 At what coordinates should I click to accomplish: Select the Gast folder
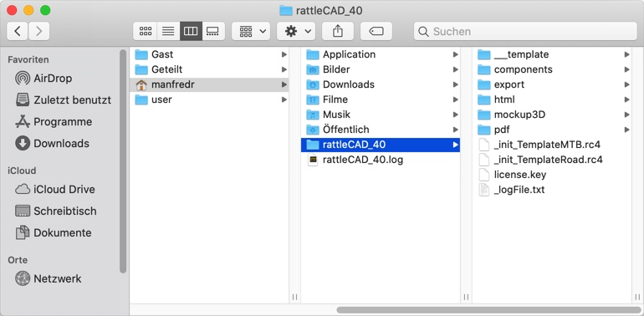pos(209,54)
